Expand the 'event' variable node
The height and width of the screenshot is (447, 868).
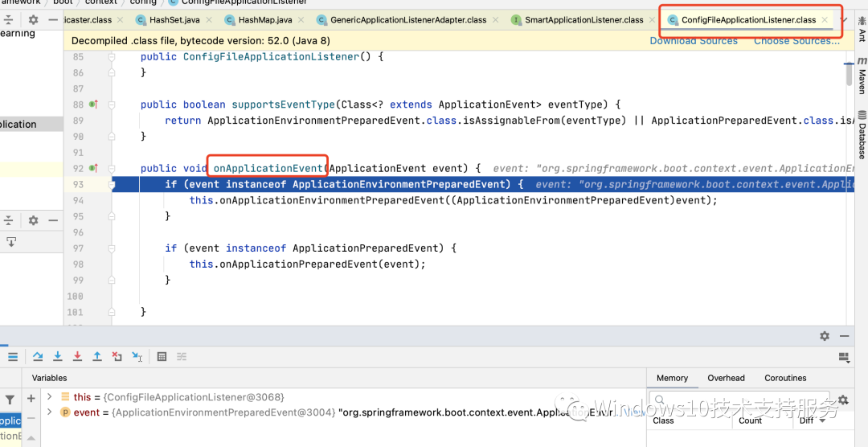pos(49,412)
